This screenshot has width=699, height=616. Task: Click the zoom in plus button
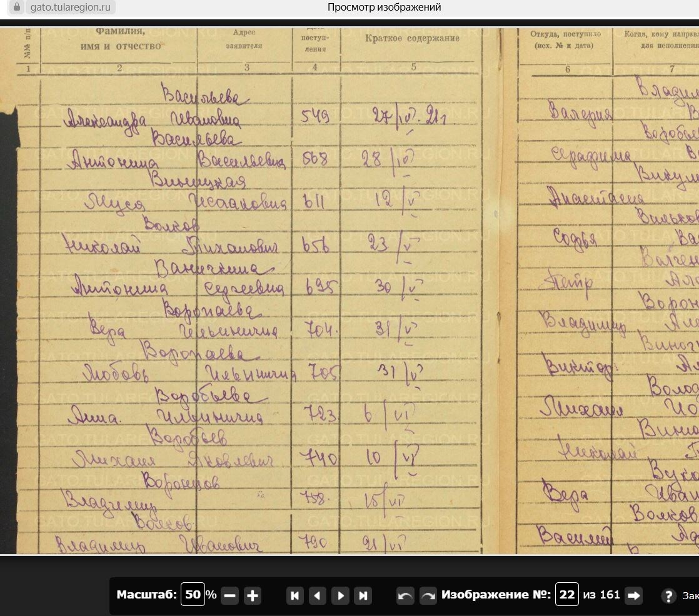[x=253, y=595]
